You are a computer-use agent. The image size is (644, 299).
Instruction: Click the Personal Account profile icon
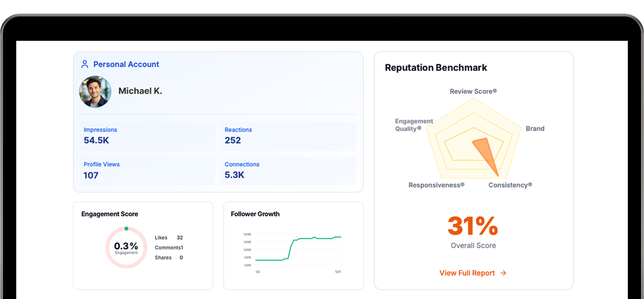85,64
